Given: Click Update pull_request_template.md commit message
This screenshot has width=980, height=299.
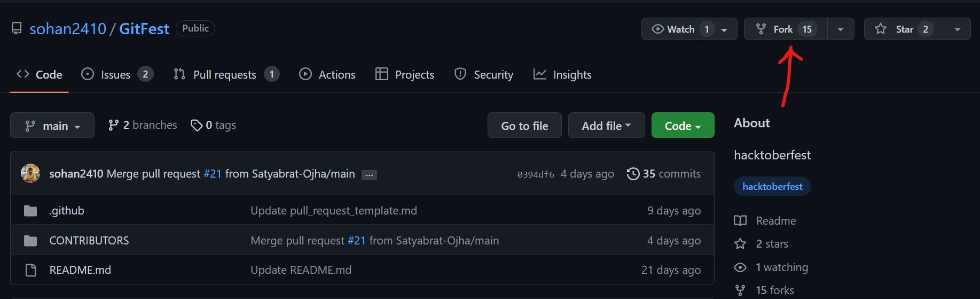Looking at the screenshot, I should (x=334, y=211).
